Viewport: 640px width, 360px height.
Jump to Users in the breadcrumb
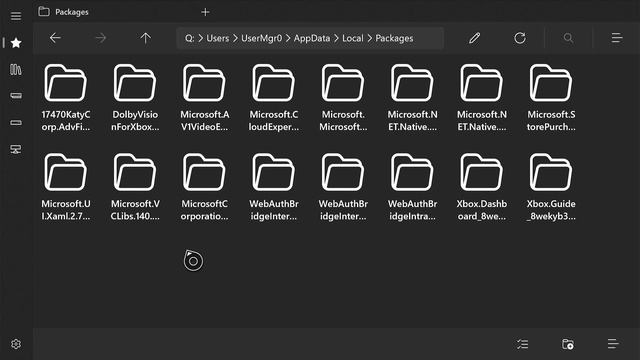click(218, 38)
